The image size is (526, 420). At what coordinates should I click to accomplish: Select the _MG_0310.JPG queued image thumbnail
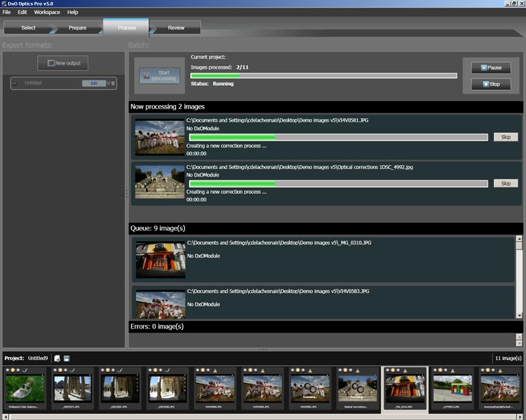point(161,260)
